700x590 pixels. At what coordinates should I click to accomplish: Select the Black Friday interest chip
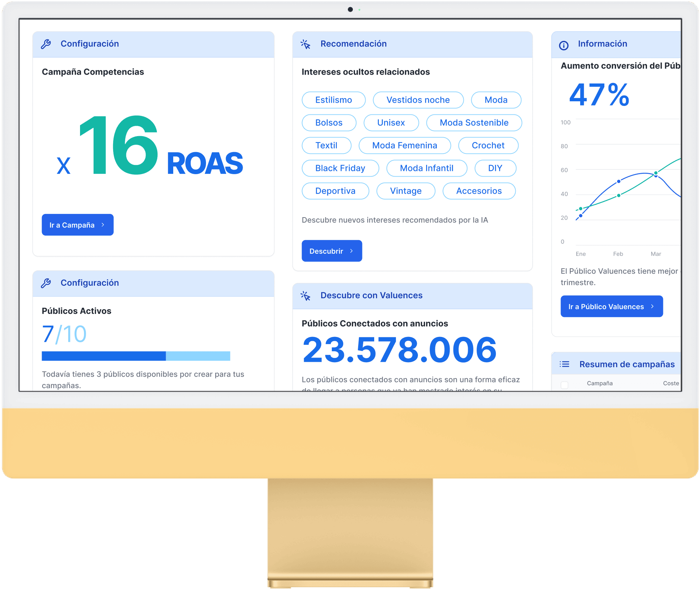pyautogui.click(x=340, y=168)
